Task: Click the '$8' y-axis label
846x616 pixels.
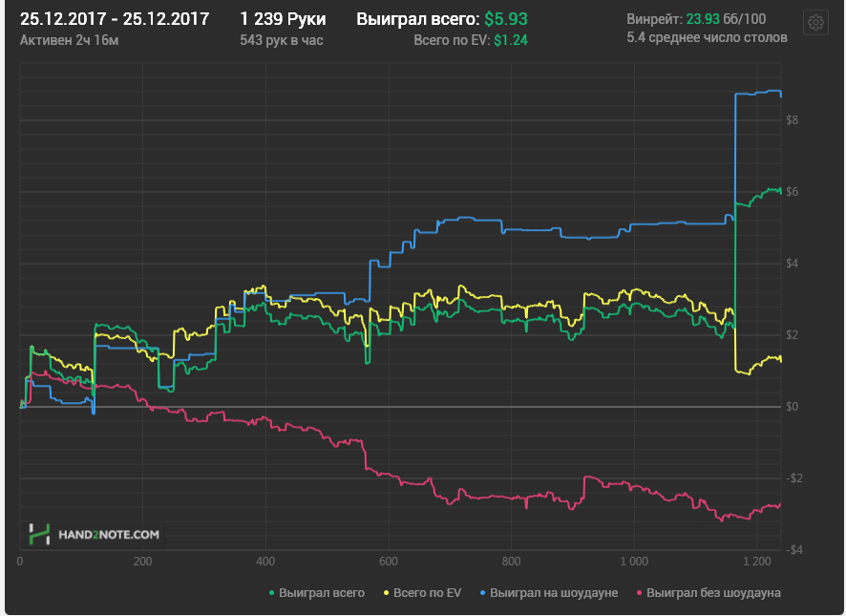Action: click(792, 120)
